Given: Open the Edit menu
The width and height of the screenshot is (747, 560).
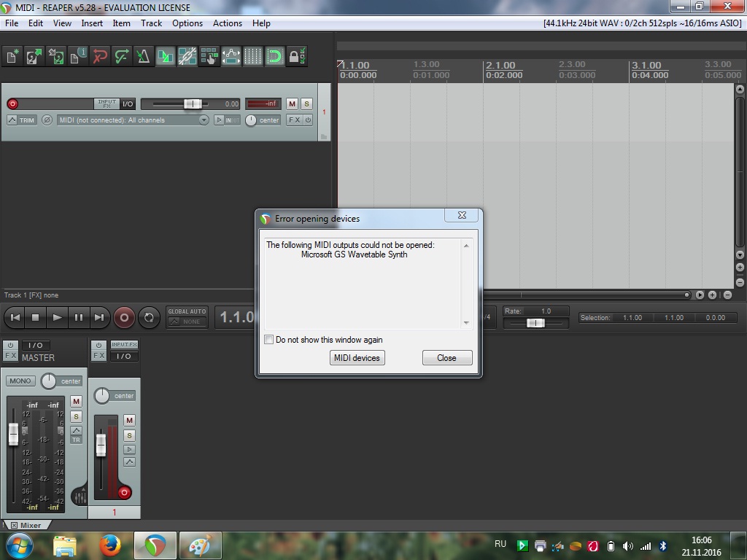Looking at the screenshot, I should pos(35,23).
